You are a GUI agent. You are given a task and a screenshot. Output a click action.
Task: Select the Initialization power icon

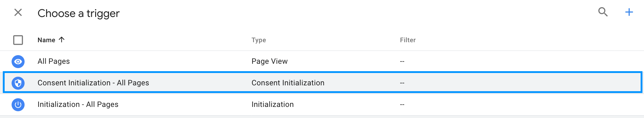coord(18,105)
